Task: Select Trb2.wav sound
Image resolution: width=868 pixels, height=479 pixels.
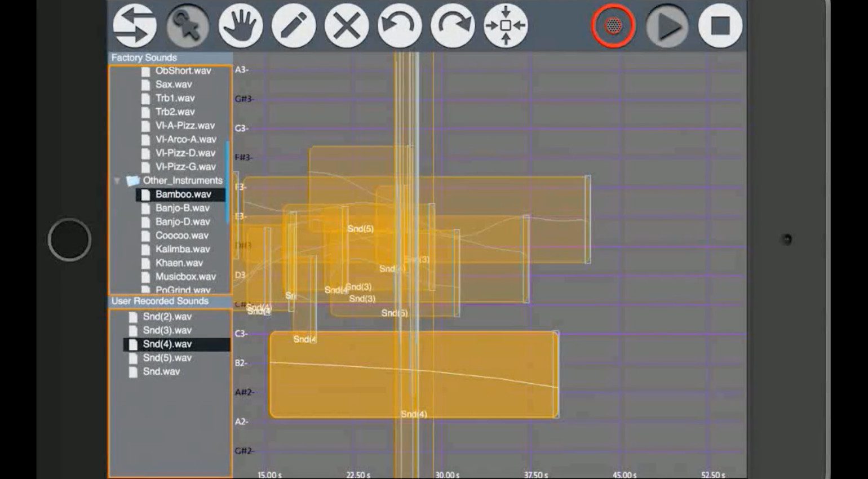Action: [175, 112]
